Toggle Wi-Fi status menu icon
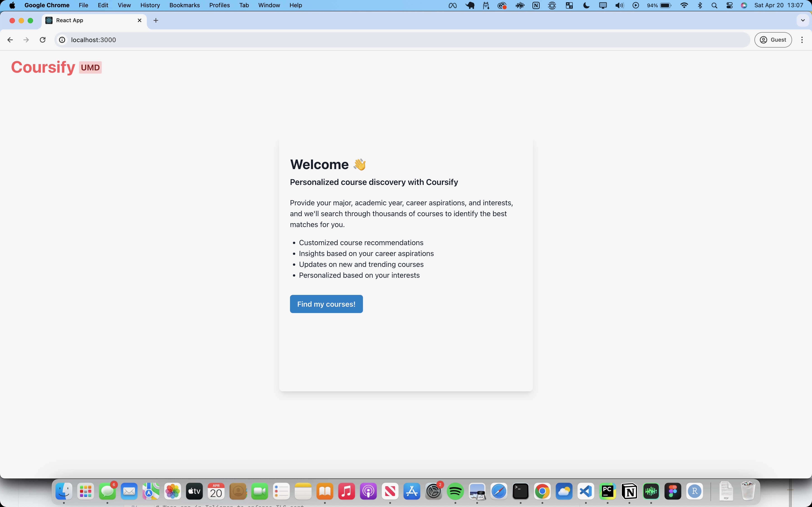The image size is (812, 507). (684, 5)
